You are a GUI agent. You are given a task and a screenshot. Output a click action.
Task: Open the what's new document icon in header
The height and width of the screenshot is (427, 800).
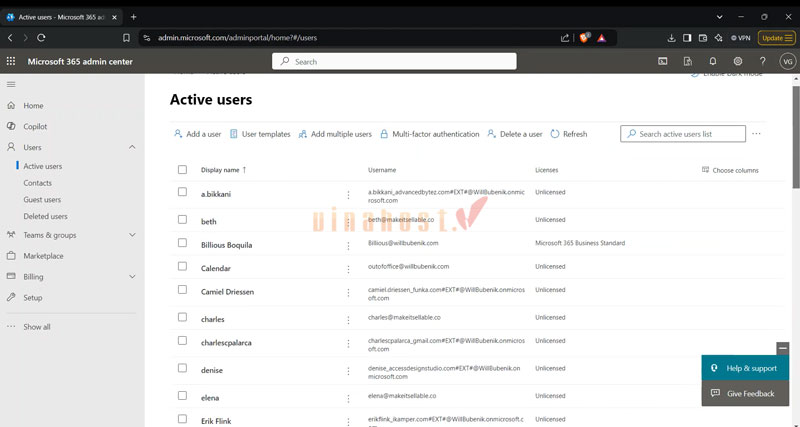click(x=688, y=61)
